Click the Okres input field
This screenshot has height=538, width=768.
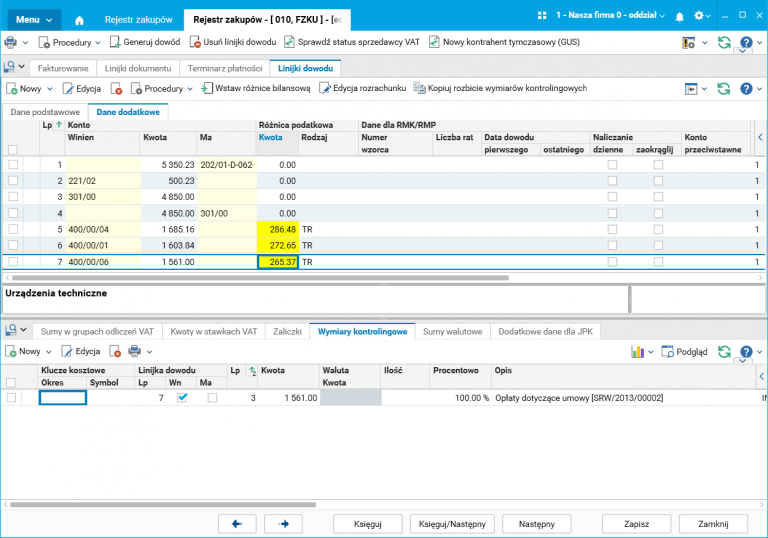point(63,398)
